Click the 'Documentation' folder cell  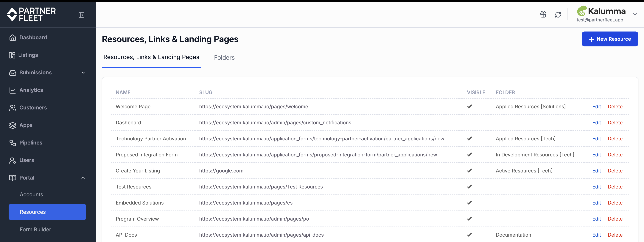[513, 235]
